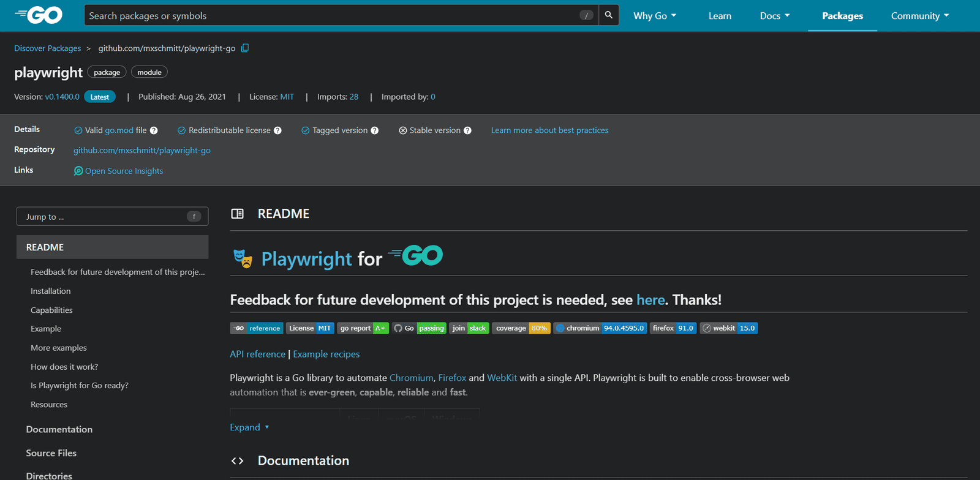Open the MIT license link

point(287,97)
